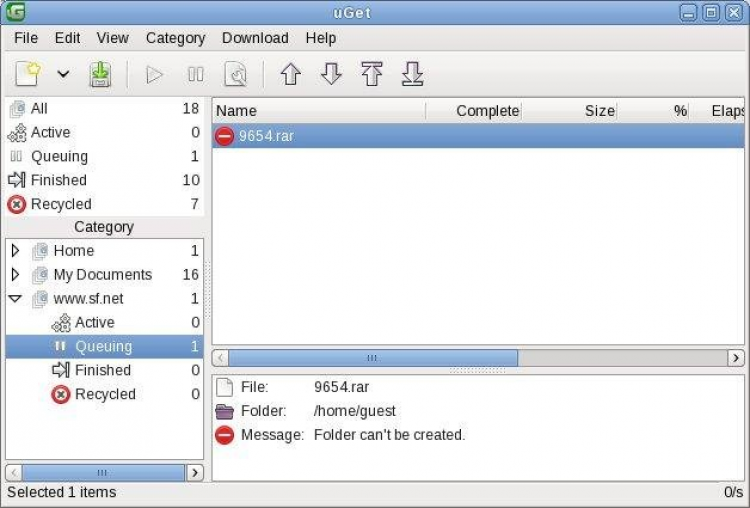Click the Elapsed column header

pos(717,111)
